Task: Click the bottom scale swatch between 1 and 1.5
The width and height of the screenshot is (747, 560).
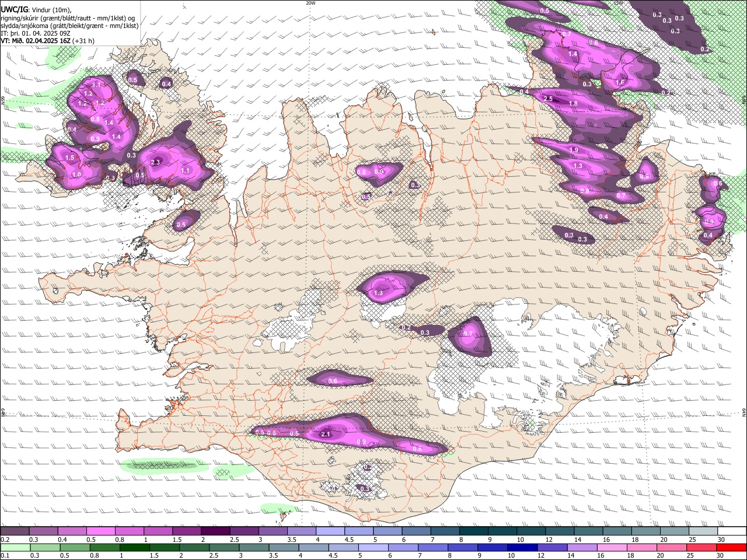Action: pyautogui.click(x=135, y=548)
